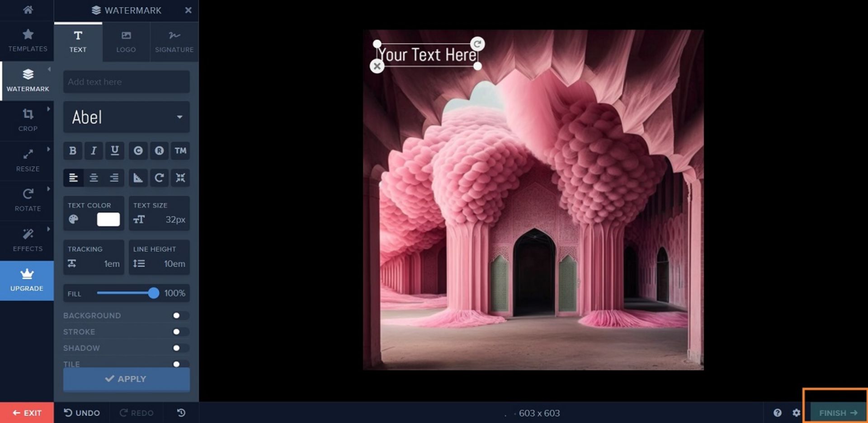Insert the copyright symbol
868x423 pixels.
(138, 151)
